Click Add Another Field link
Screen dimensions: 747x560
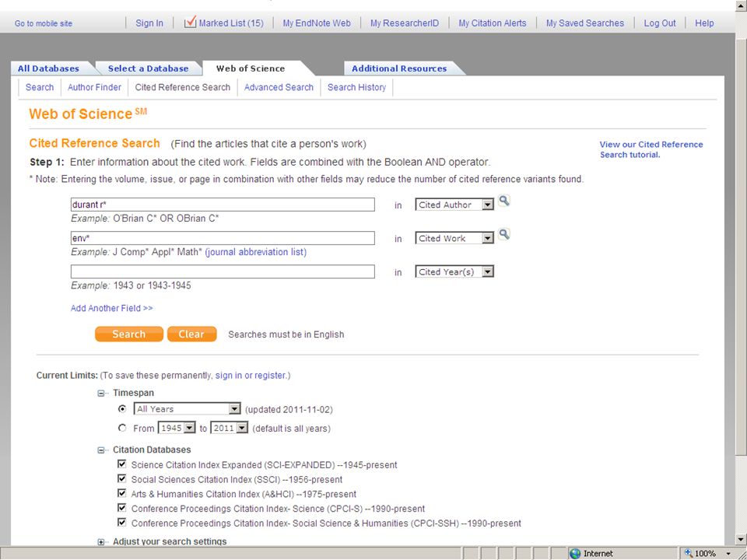click(111, 308)
